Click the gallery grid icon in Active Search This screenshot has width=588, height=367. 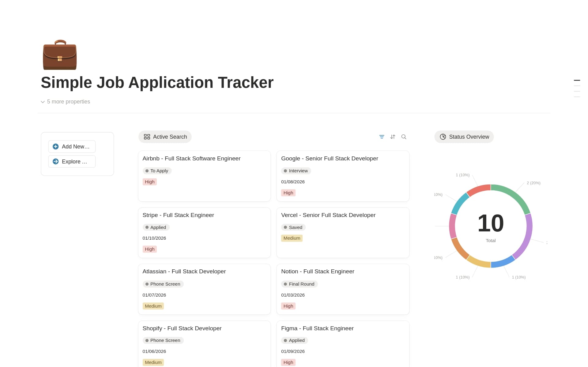pos(147,137)
